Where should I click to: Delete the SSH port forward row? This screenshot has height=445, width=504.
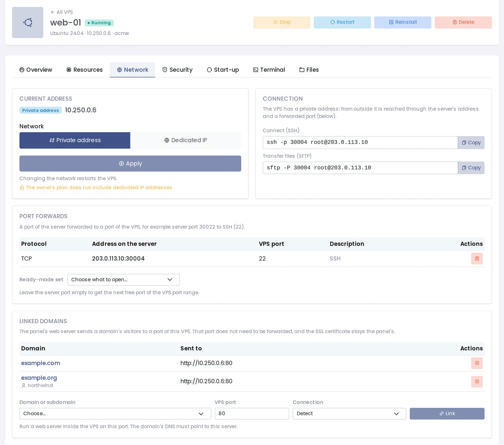click(477, 259)
